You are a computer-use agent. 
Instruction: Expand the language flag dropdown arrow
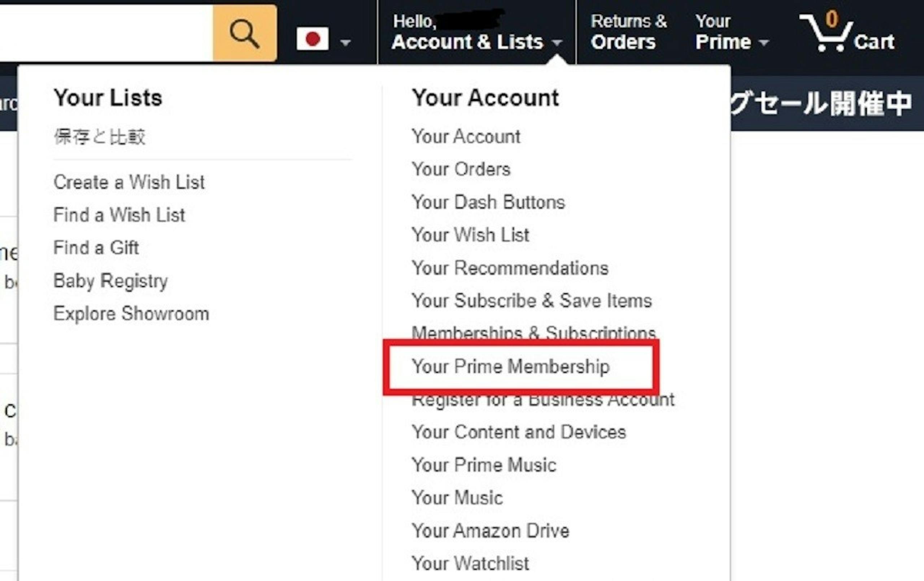(x=345, y=42)
